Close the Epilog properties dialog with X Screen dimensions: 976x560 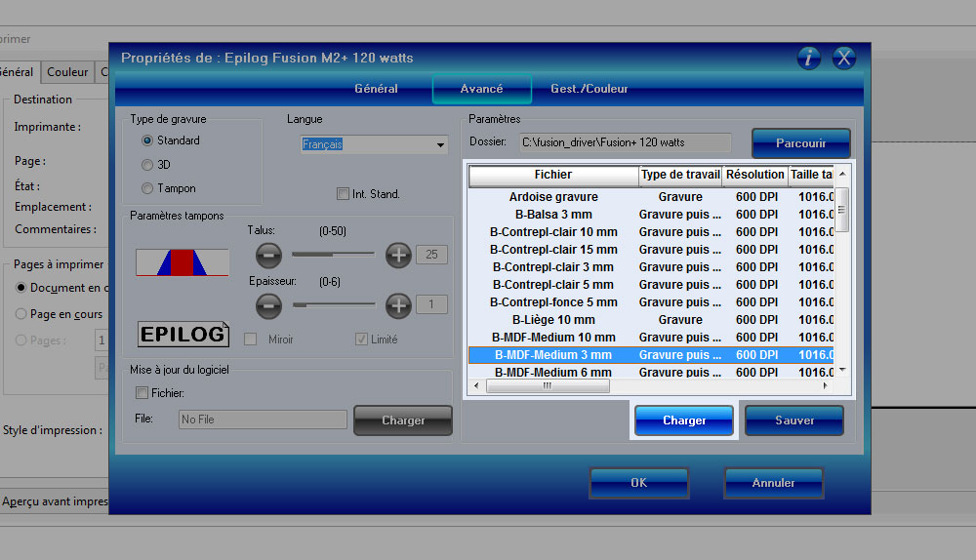tap(844, 58)
